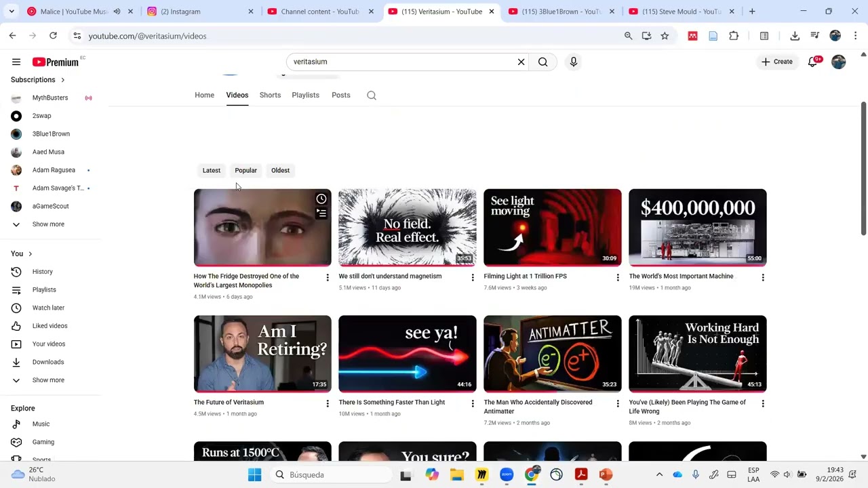Open Watch later list
Screen dimensions: 868x488
48,308
